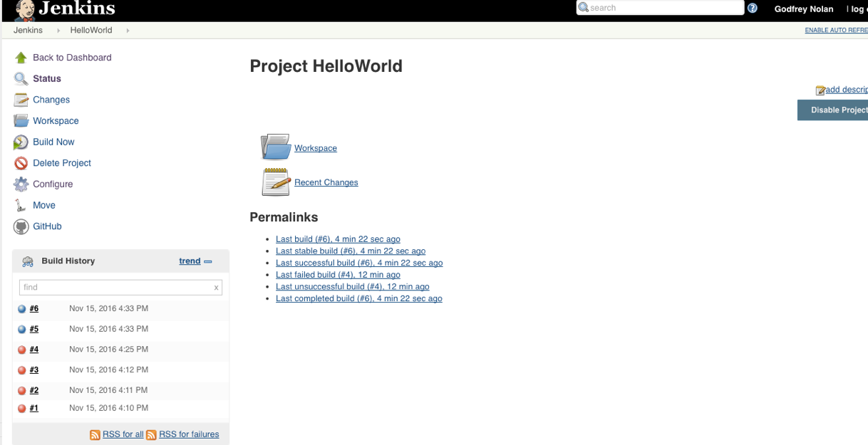
Task: Click the GitHub octocat icon
Action: click(21, 226)
